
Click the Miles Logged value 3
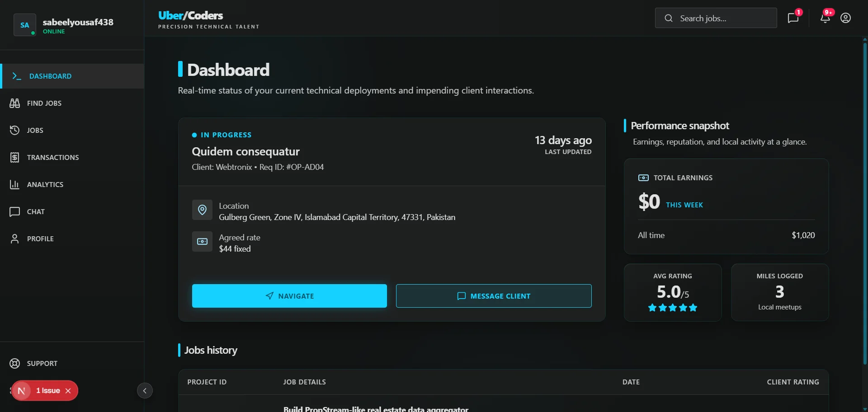tap(780, 292)
